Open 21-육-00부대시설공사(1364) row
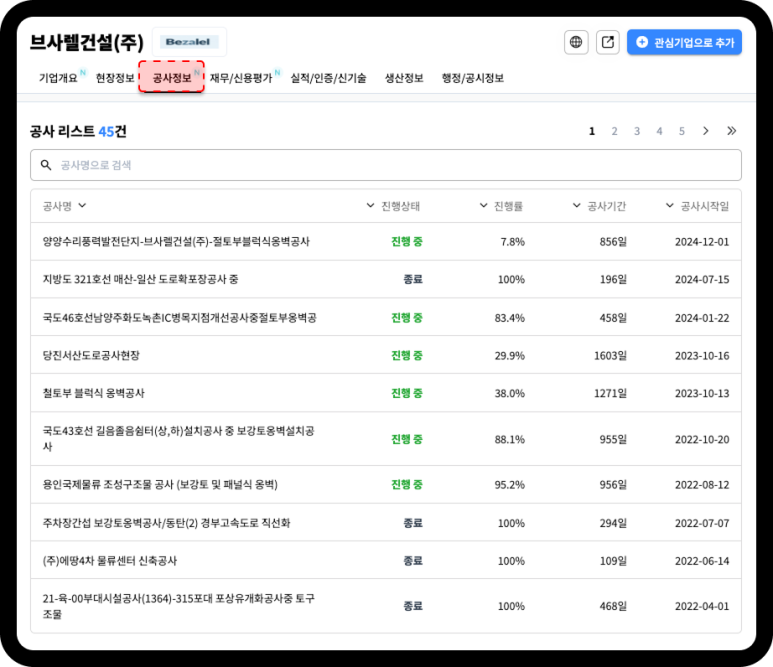This screenshot has height=667, width=773. 386,606
